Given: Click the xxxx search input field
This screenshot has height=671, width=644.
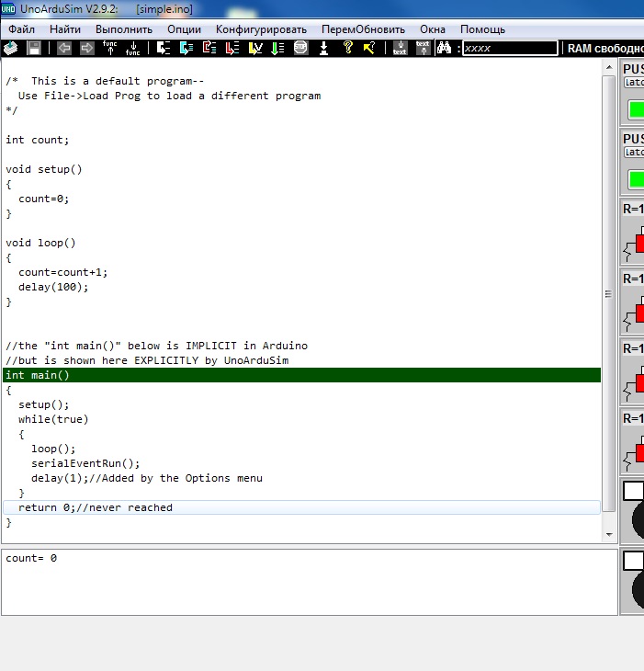Looking at the screenshot, I should click(x=510, y=48).
